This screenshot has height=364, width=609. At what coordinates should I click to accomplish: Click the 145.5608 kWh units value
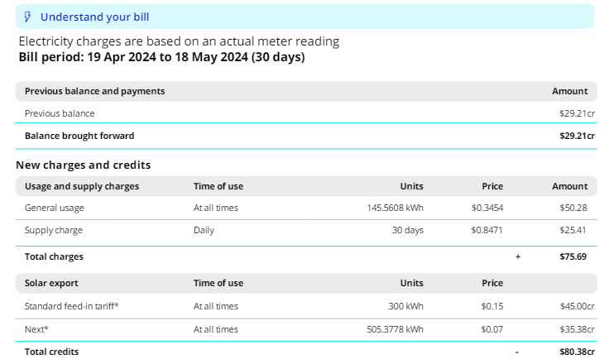[395, 208]
